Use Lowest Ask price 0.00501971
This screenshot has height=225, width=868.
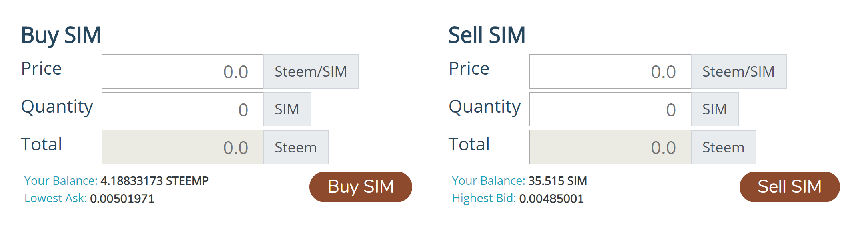(x=122, y=199)
